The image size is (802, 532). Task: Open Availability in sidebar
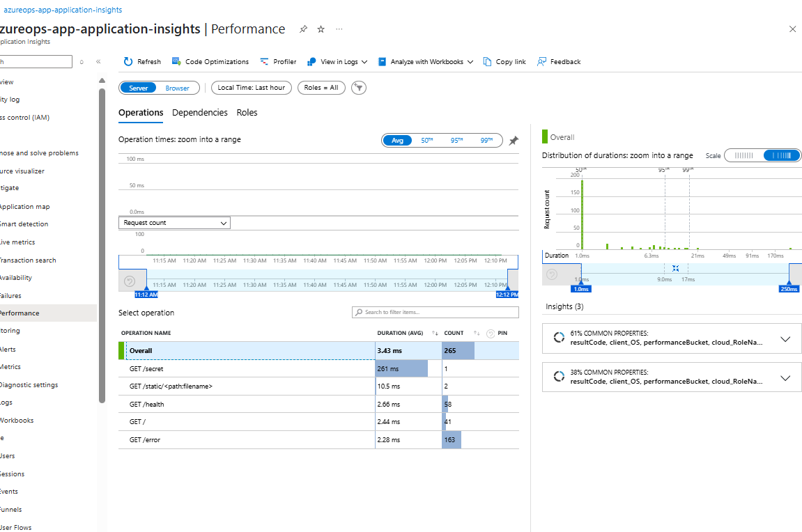pyautogui.click(x=16, y=278)
